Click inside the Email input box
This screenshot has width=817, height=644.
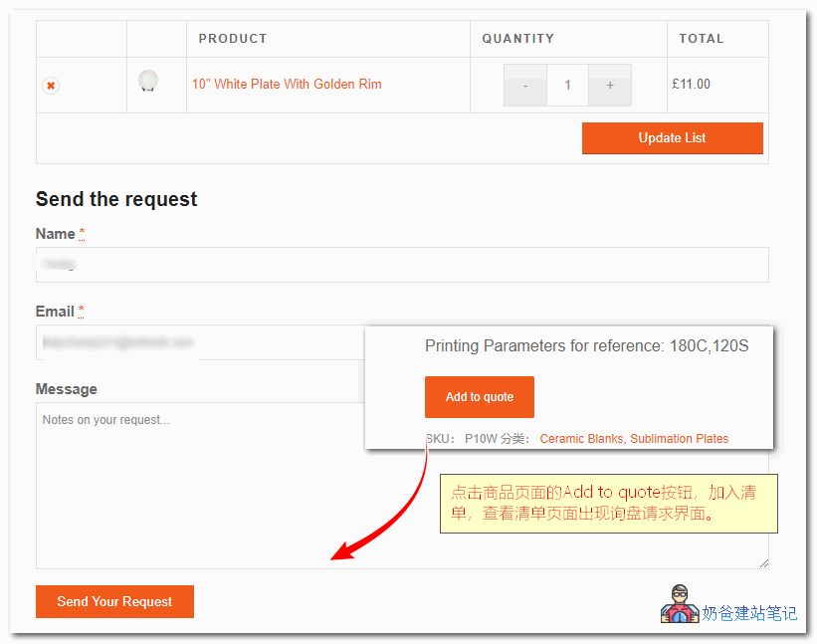[x=199, y=341]
